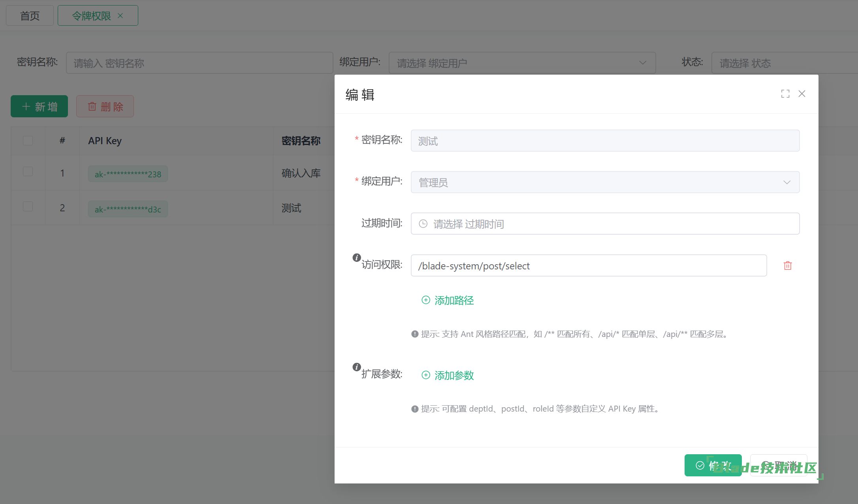Click the access path input field

tap(589, 266)
